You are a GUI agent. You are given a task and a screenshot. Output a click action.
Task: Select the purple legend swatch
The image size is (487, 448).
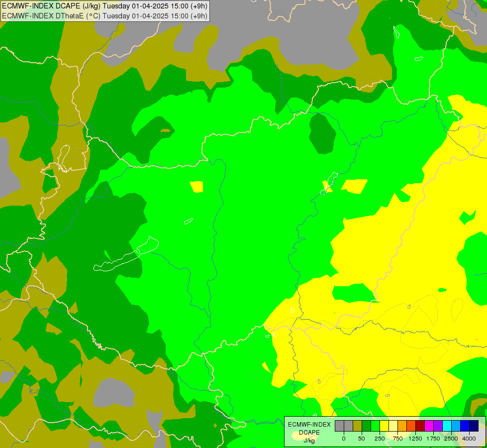[438, 426]
